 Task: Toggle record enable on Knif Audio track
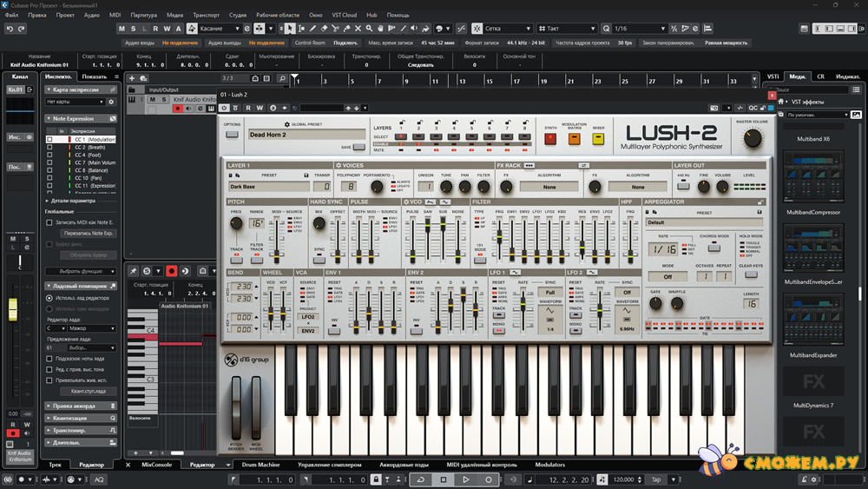click(178, 108)
